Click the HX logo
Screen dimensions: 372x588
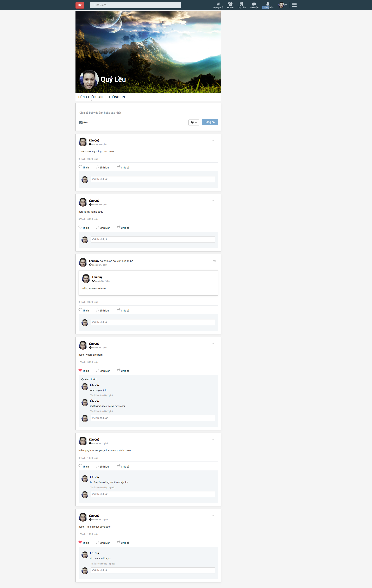point(80,5)
